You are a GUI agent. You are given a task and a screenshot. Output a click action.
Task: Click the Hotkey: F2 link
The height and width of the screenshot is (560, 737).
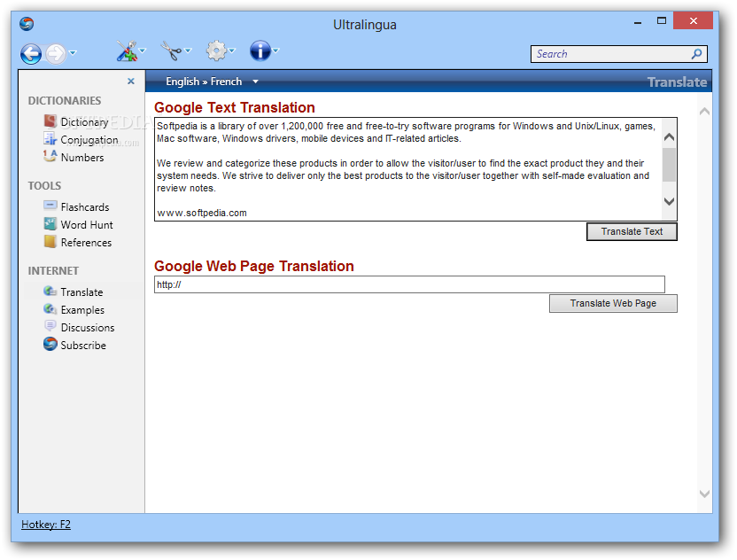point(46,525)
